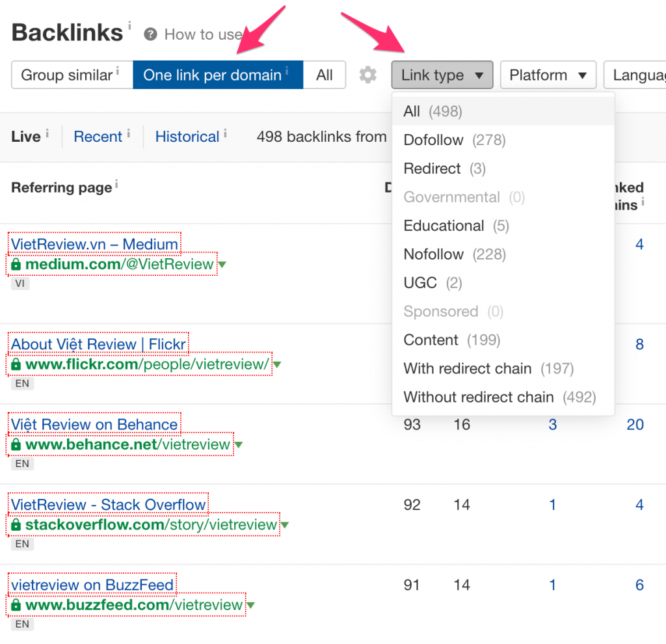Open the Platform dropdown
Viewport: 666px width, 644px height.
[x=548, y=75]
